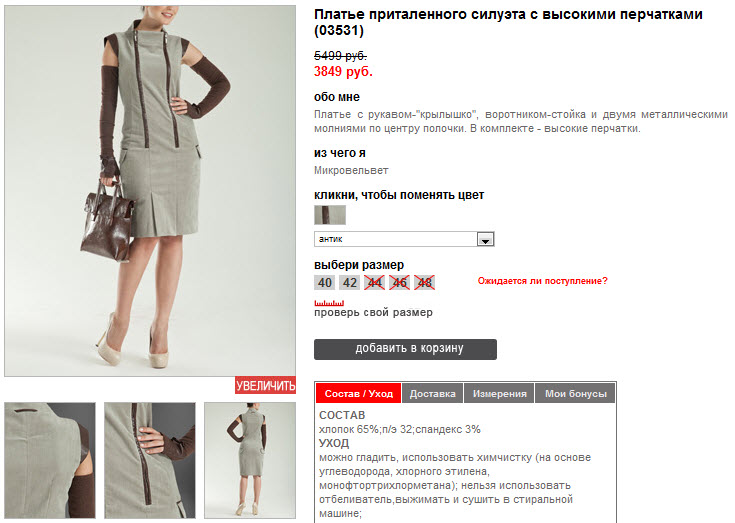Screen dimensions: 735x523
Task: Click добавить в корзину button
Action: (x=405, y=349)
